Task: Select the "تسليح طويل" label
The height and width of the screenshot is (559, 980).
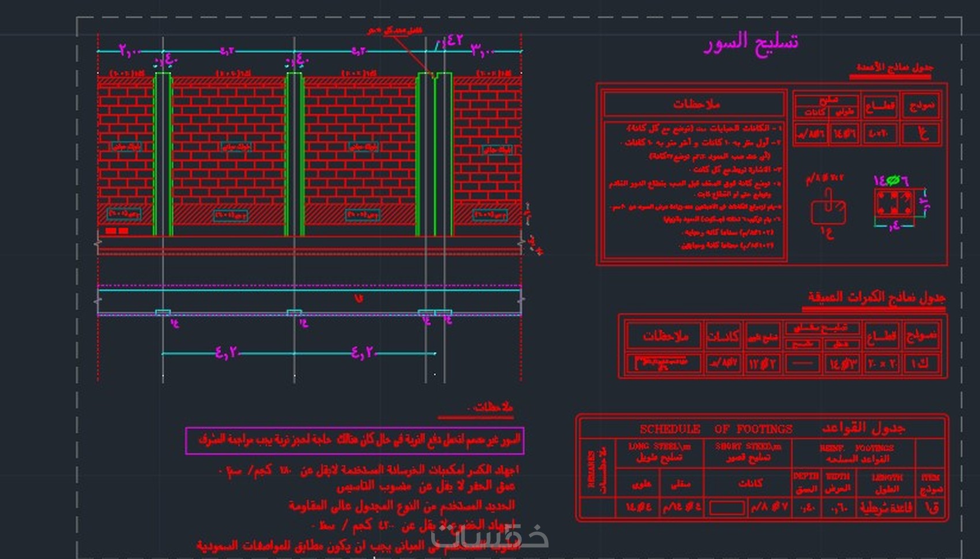Action: tap(659, 458)
